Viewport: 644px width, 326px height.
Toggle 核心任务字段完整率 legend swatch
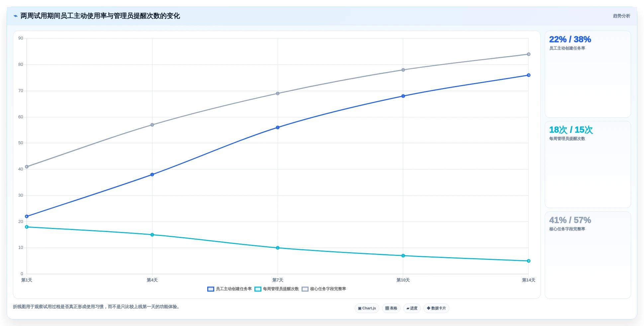coord(305,289)
